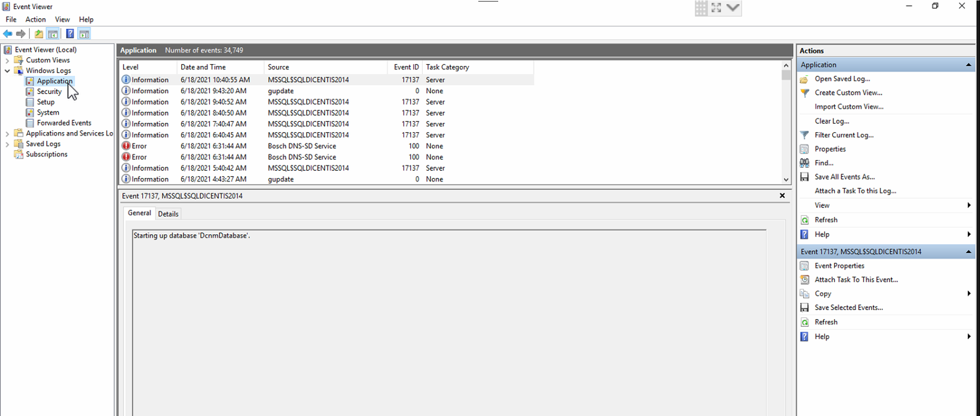Click the Up One Level folder icon

click(x=39, y=34)
